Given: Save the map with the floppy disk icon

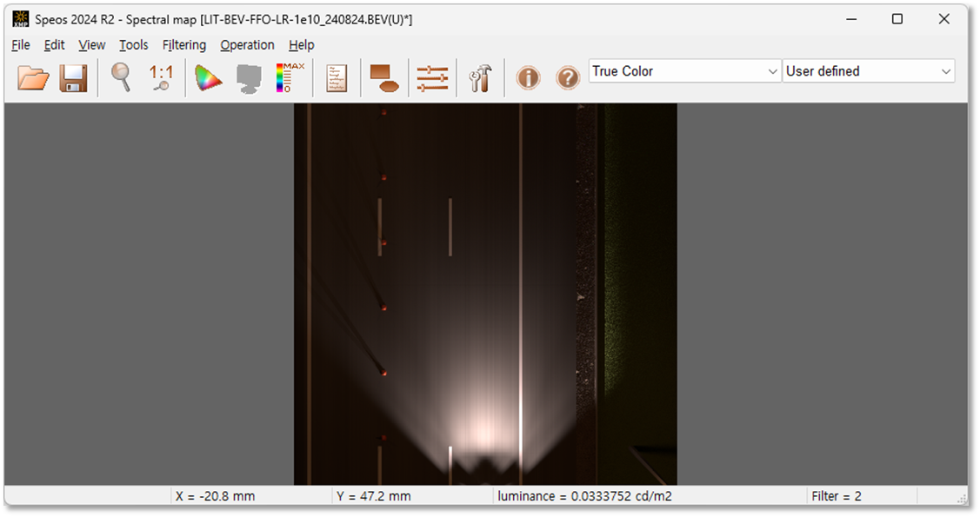Looking at the screenshot, I should [73, 78].
